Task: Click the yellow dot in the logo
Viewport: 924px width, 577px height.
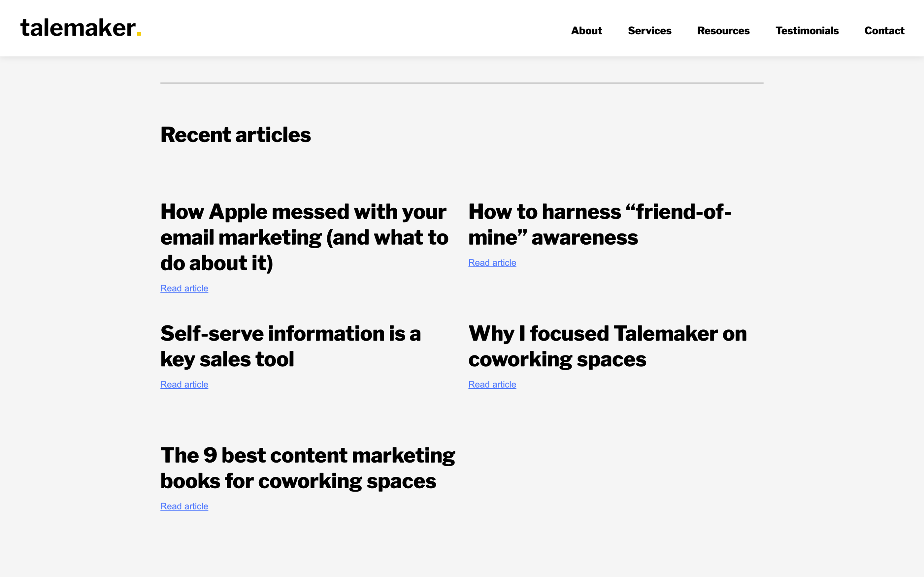Action: coord(139,34)
